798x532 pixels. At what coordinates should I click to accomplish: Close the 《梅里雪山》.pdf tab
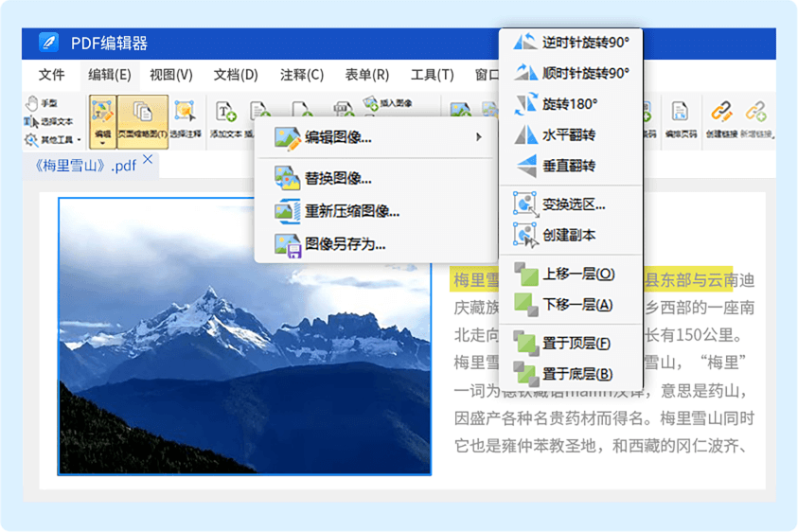(147, 161)
